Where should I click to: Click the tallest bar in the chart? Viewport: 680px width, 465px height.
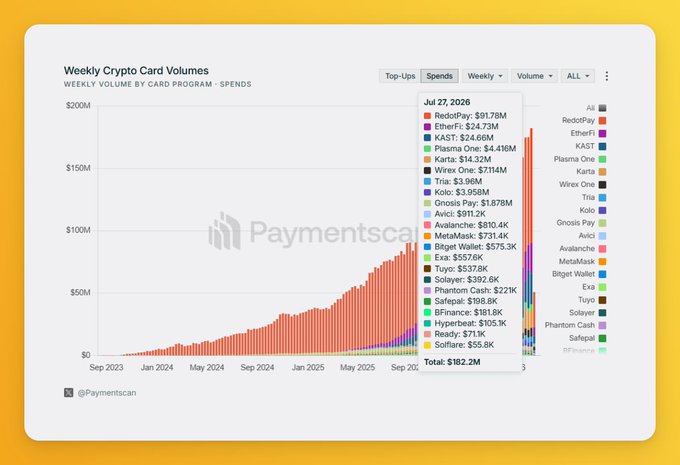pos(531,242)
